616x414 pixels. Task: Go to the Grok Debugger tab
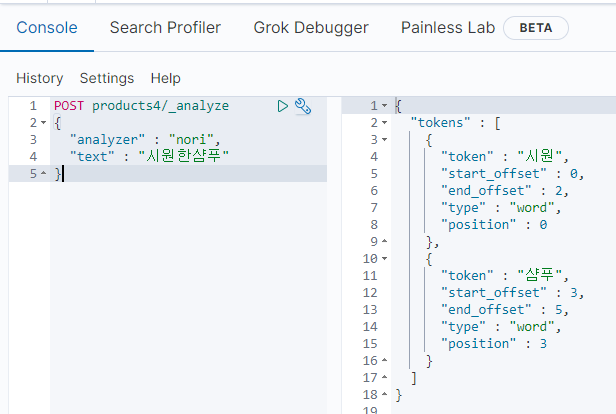click(x=310, y=28)
